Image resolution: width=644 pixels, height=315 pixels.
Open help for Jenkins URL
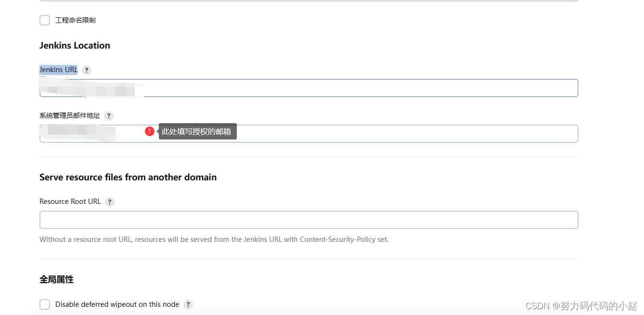coord(87,70)
